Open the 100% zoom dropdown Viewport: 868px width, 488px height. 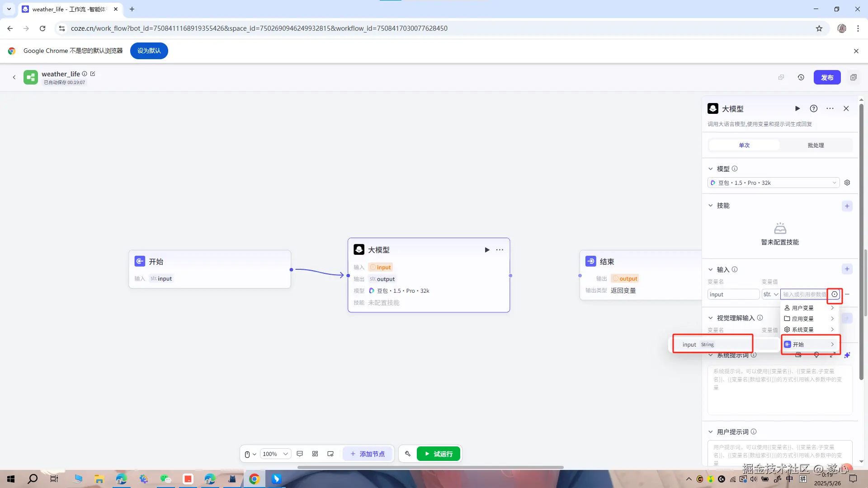coord(275,454)
